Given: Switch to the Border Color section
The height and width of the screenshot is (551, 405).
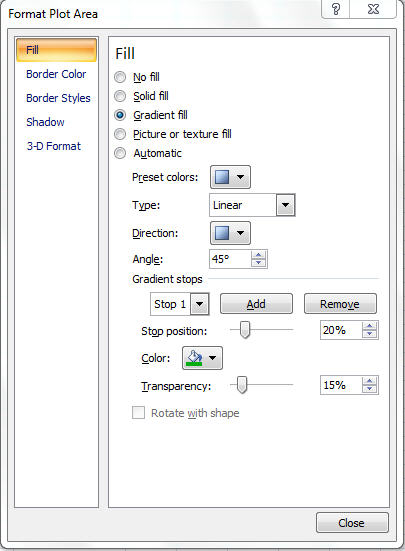Looking at the screenshot, I should point(56,74).
